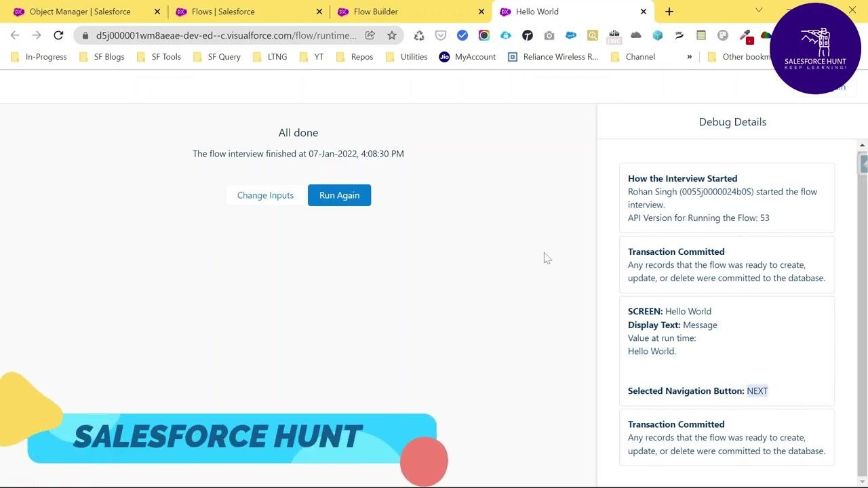Reload the current page

pyautogui.click(x=58, y=35)
